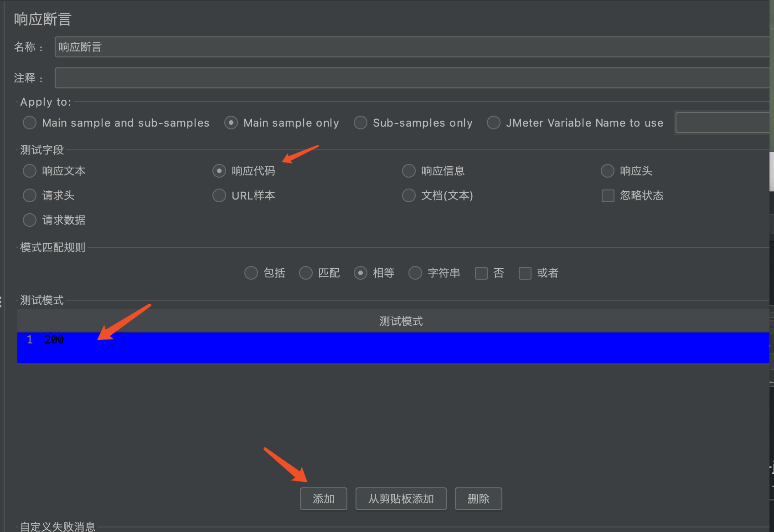Viewport: 774px width, 532px height.
Task: Focus the JMeter variable name field
Action: click(722, 123)
